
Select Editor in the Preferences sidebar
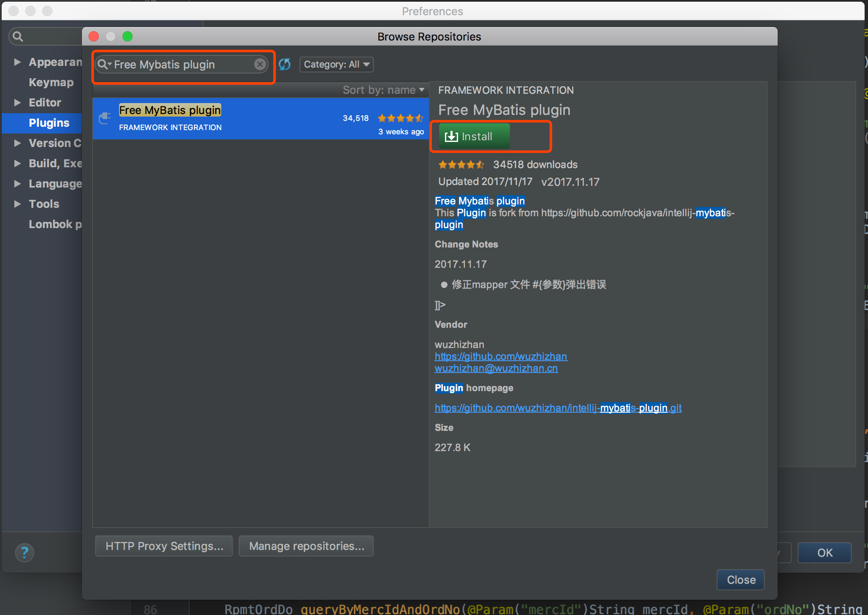click(x=45, y=103)
